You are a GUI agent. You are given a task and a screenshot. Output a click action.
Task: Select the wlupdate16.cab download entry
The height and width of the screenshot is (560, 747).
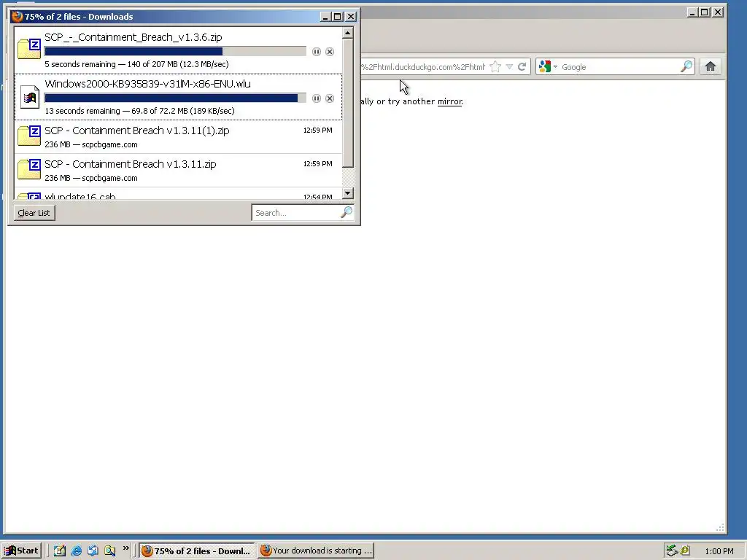pyautogui.click(x=178, y=194)
